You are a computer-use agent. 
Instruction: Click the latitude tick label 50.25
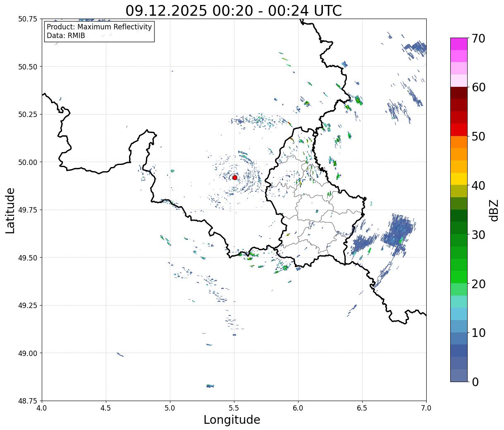pos(28,115)
